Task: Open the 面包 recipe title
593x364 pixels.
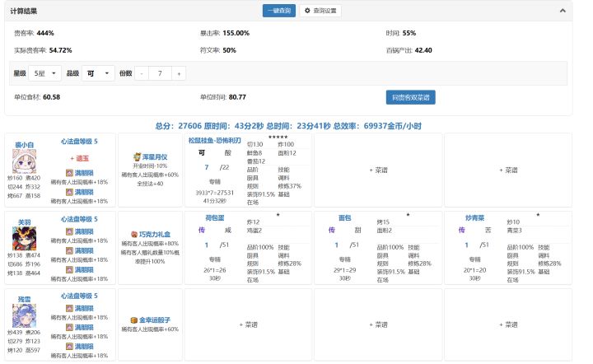Action: [x=344, y=217]
